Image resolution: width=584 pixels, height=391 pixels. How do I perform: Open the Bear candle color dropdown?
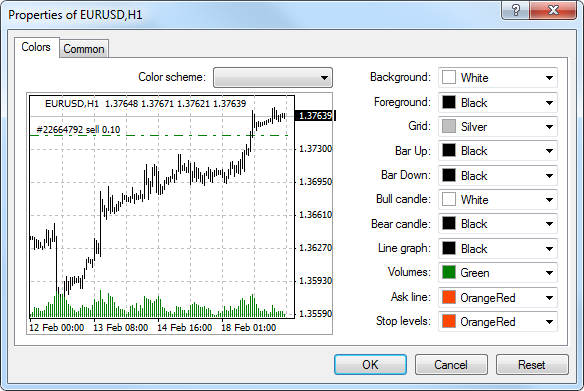tap(498, 224)
